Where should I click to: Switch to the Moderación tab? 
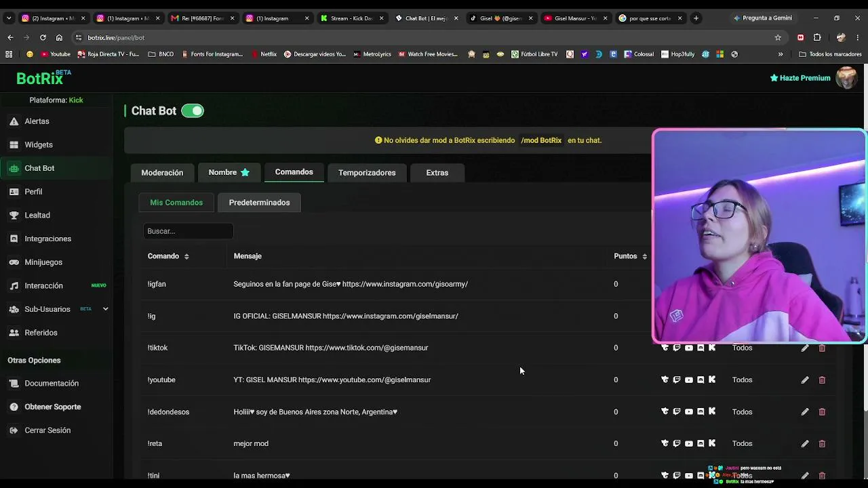(x=162, y=173)
